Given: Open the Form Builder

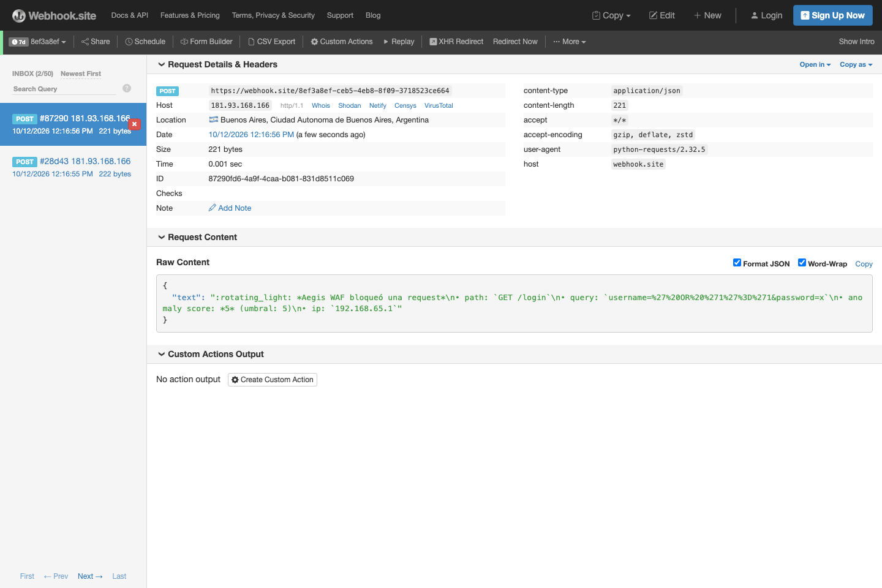Looking at the screenshot, I should [x=206, y=42].
